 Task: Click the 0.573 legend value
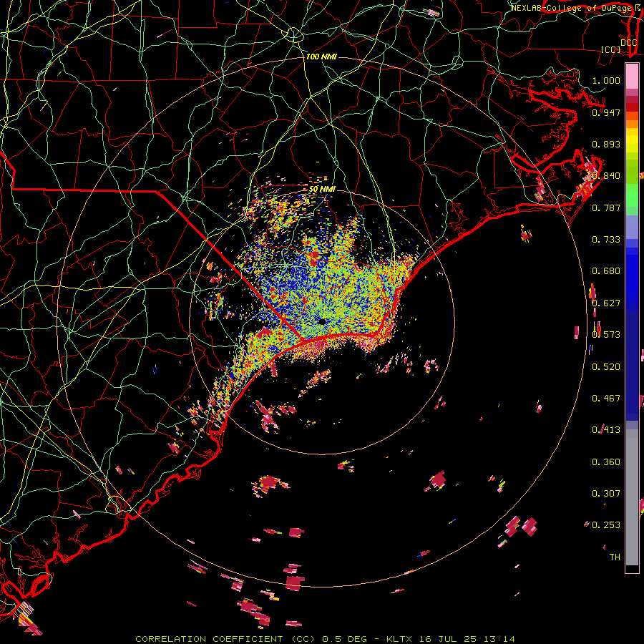(606, 335)
